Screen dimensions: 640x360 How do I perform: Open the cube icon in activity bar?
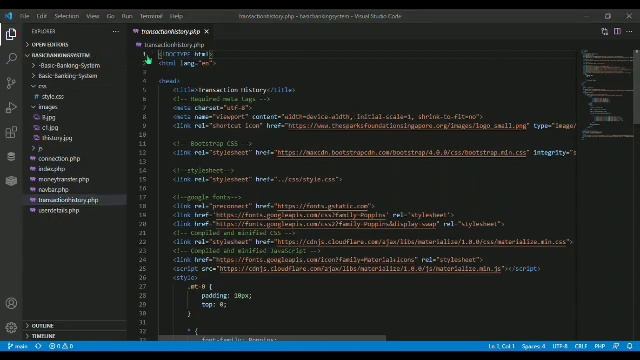(11, 181)
